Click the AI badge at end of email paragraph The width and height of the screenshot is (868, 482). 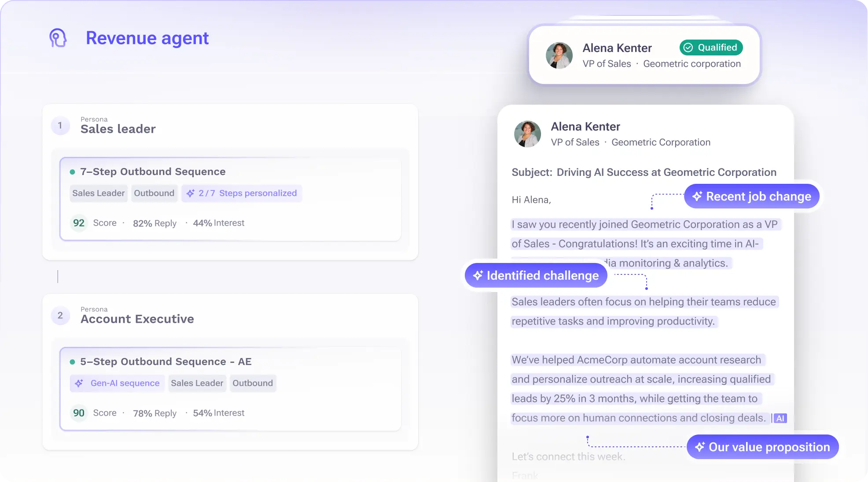(780, 418)
